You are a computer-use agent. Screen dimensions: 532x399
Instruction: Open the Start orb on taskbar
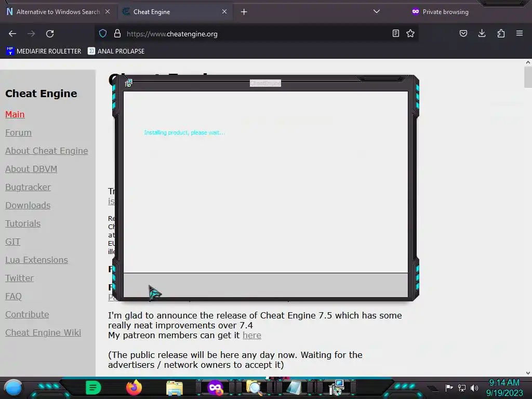pyautogui.click(x=14, y=388)
